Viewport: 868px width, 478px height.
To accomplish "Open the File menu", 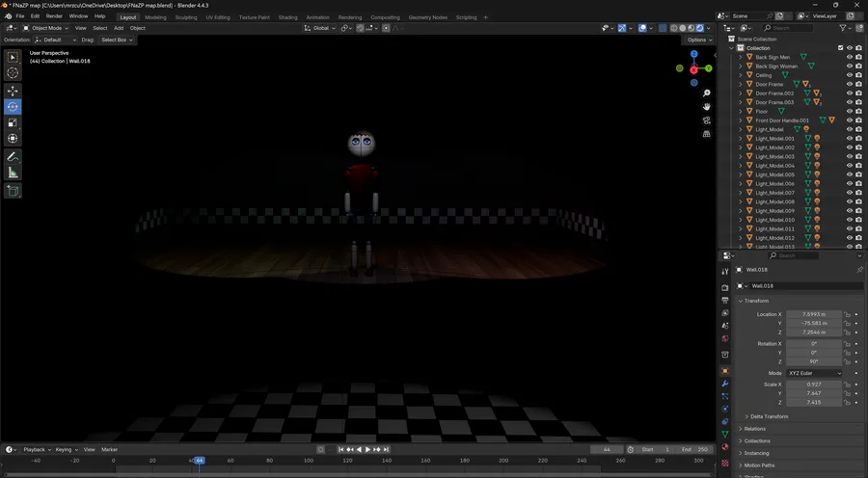I will click(x=20, y=16).
